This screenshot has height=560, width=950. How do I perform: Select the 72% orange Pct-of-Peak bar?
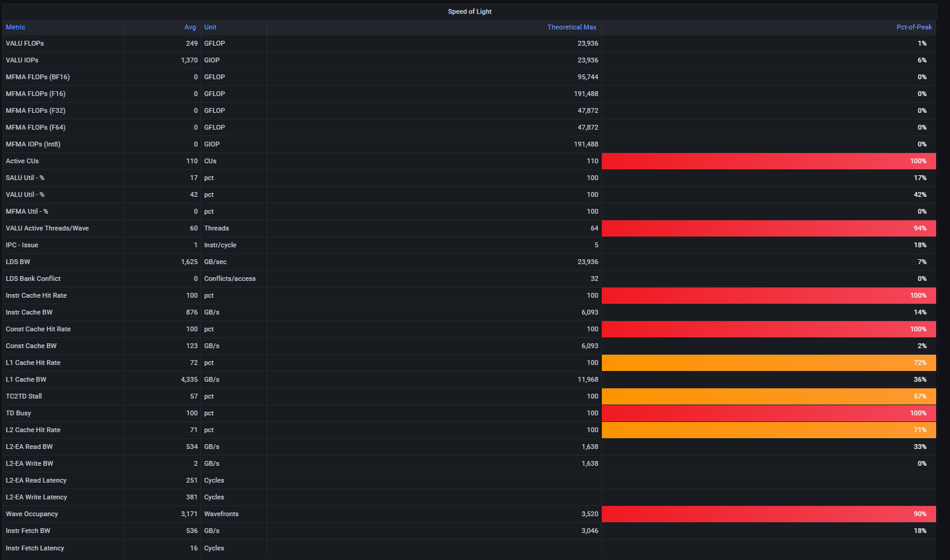(769, 363)
